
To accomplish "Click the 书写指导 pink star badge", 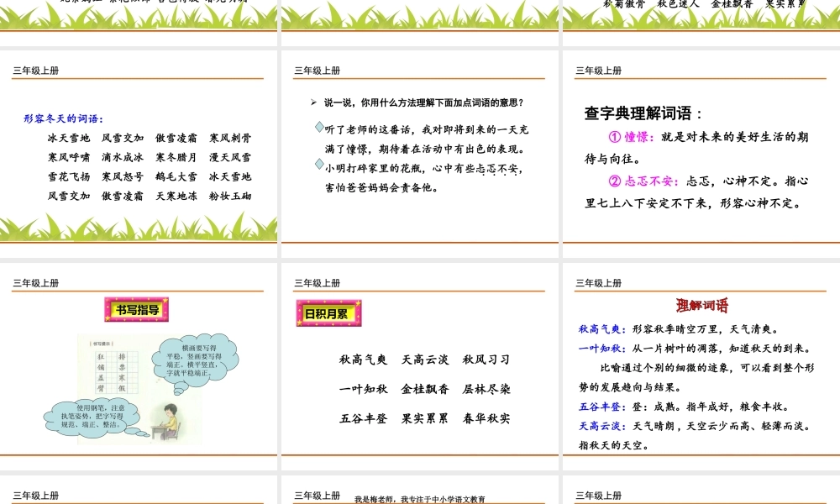I will click(137, 310).
